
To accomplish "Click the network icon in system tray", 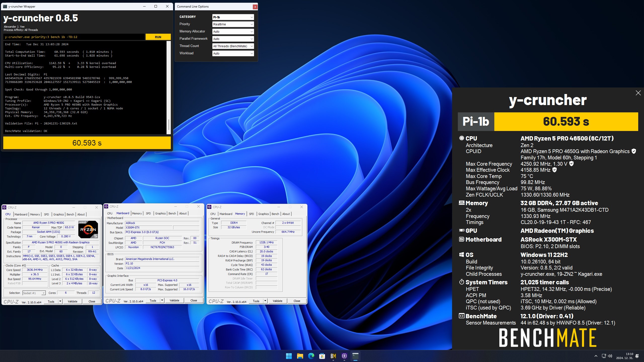I will (x=604, y=356).
